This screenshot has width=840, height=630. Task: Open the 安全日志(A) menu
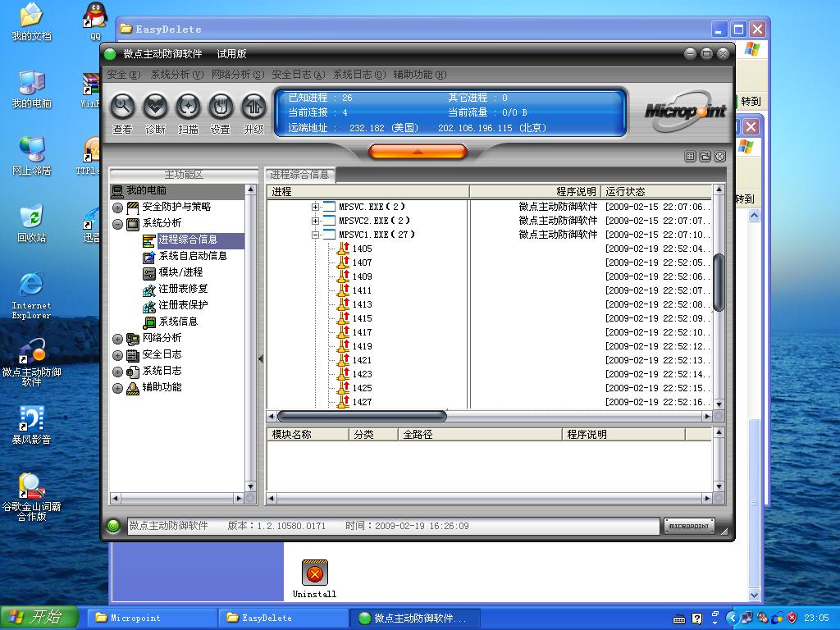pos(299,75)
